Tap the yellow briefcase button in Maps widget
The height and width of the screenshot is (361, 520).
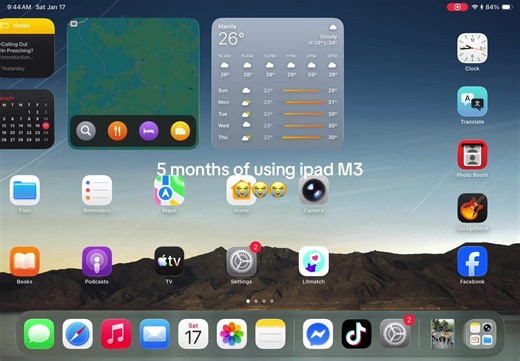pyautogui.click(x=180, y=131)
